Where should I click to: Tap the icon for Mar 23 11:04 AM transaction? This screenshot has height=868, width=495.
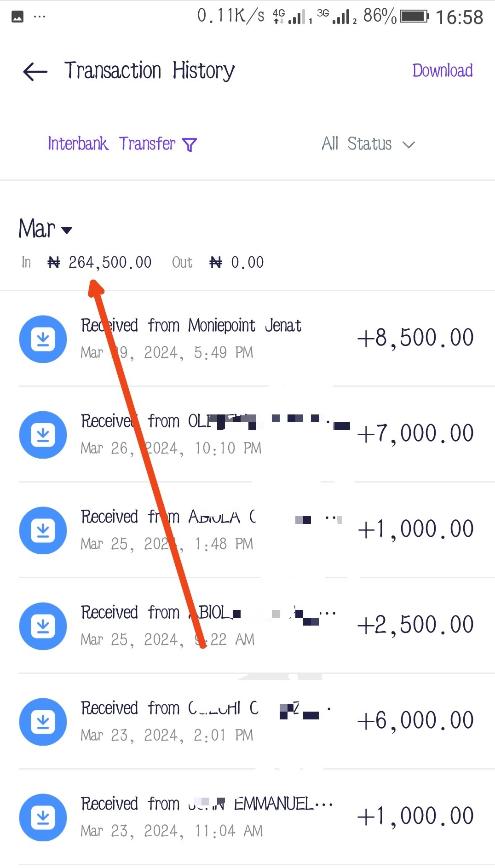tap(43, 817)
